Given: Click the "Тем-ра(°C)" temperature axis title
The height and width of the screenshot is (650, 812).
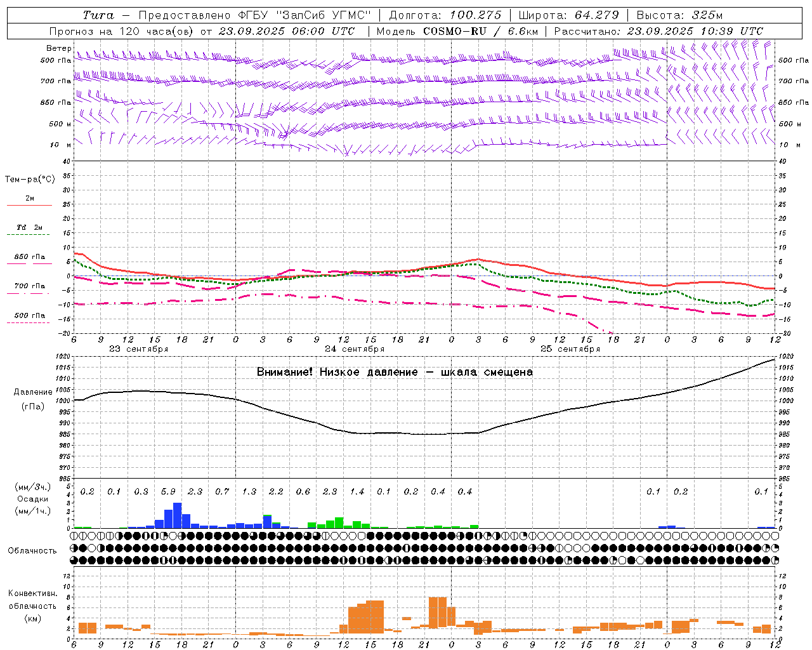Looking at the screenshot, I should click(x=30, y=180).
